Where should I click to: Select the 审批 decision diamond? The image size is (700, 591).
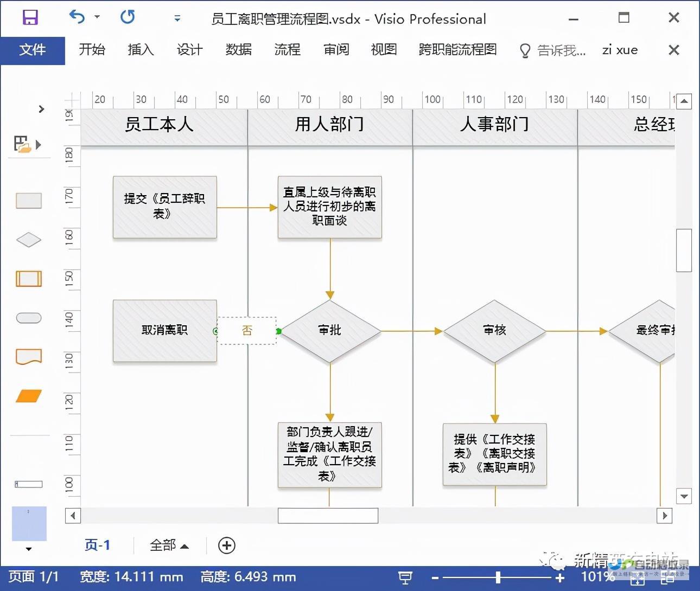tap(330, 331)
